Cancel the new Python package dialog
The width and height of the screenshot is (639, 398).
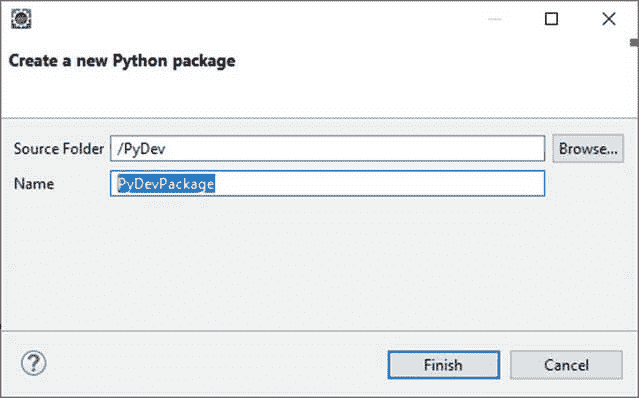(x=566, y=365)
